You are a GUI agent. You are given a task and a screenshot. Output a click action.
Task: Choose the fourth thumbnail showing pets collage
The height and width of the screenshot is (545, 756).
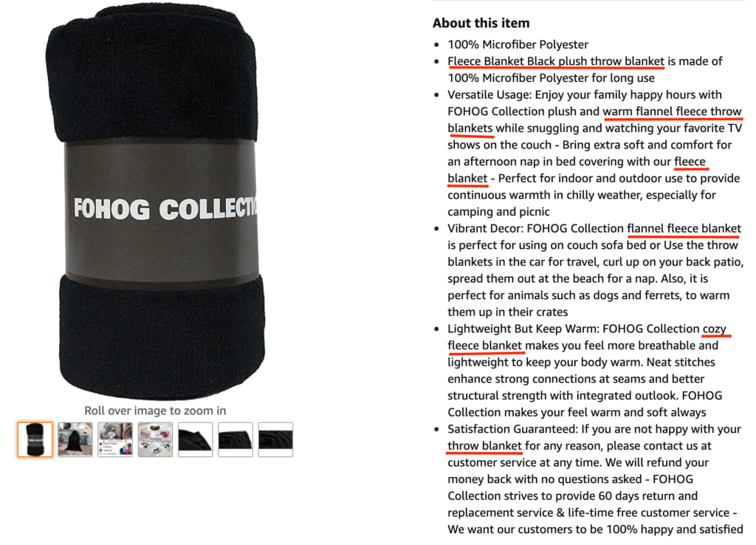point(155,439)
